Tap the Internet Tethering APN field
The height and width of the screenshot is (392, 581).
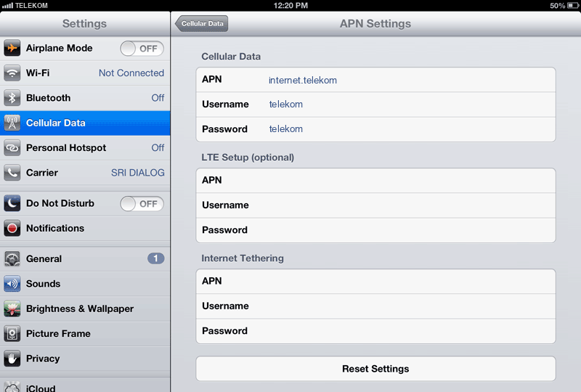click(375, 281)
